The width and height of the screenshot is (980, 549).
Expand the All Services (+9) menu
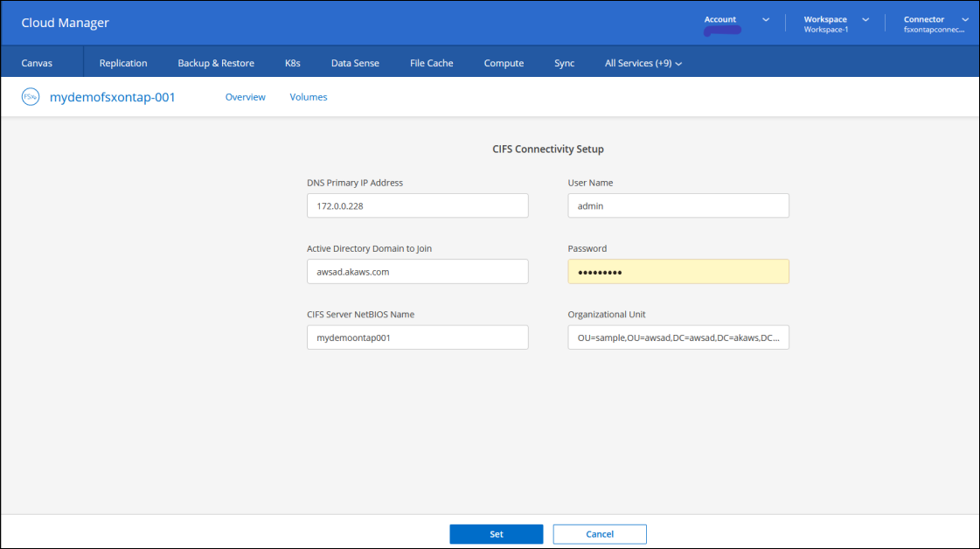pyautogui.click(x=643, y=62)
